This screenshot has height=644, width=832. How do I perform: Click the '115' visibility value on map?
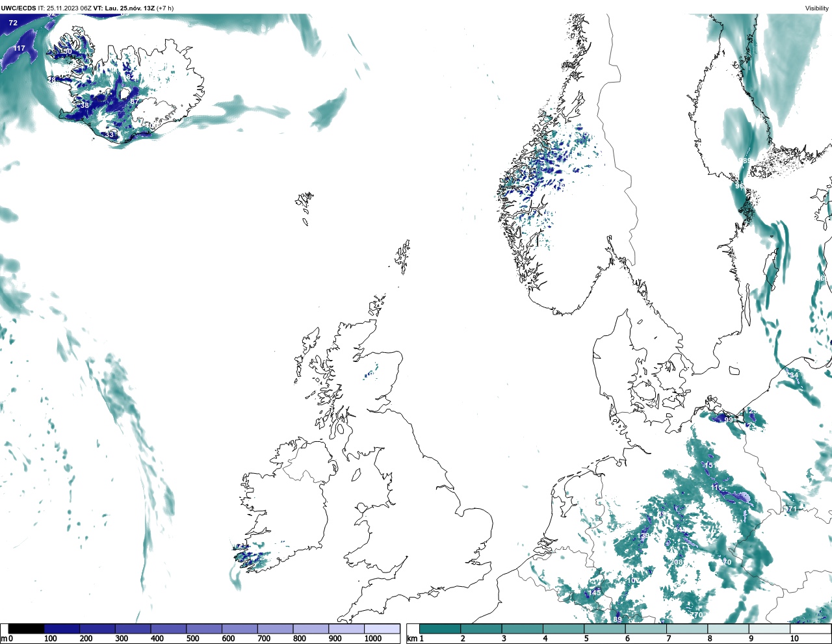point(717,487)
